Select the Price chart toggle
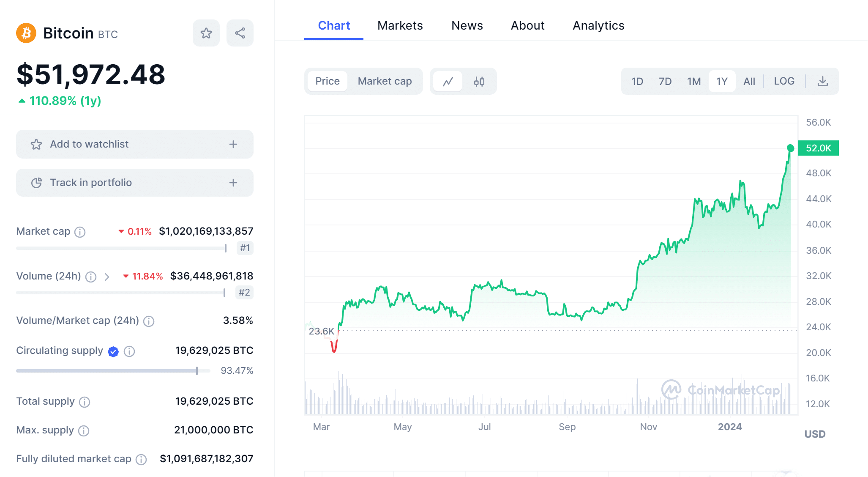The height and width of the screenshot is (477, 868). click(328, 81)
